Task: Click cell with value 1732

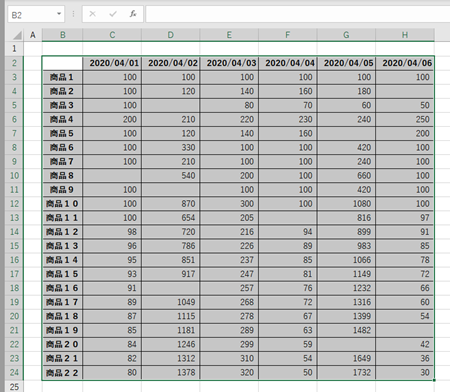Action: [346, 372]
